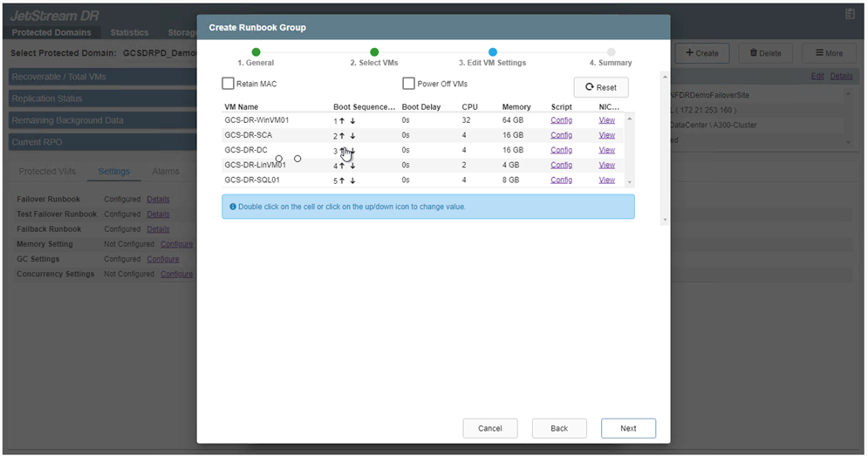This screenshot has height=456, width=868.
Task: Check the Power Off VMs option
Action: point(408,85)
